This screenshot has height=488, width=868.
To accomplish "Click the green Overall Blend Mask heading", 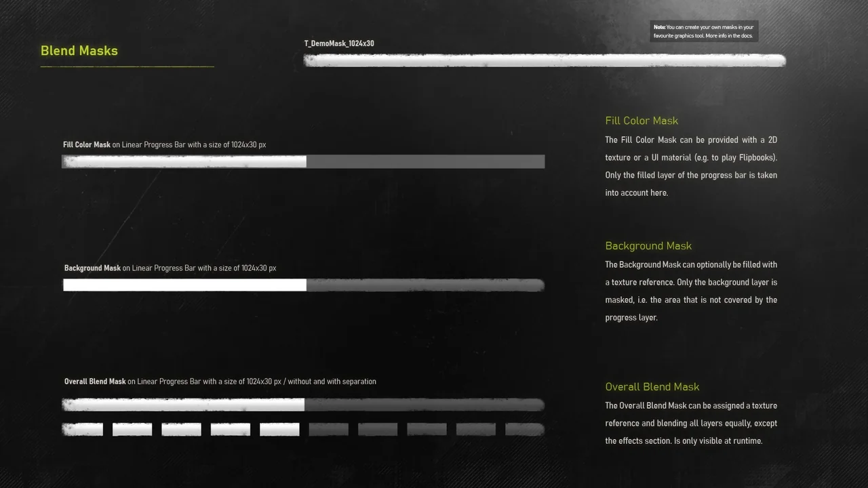I will tap(652, 386).
